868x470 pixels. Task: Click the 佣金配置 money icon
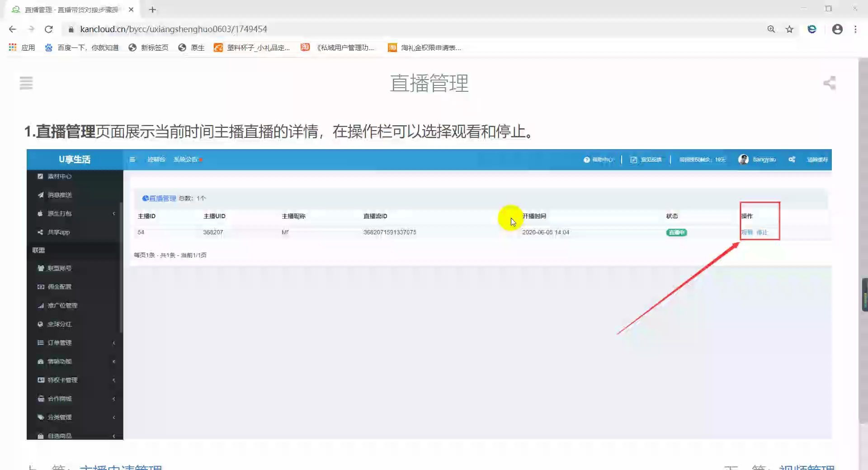41,287
